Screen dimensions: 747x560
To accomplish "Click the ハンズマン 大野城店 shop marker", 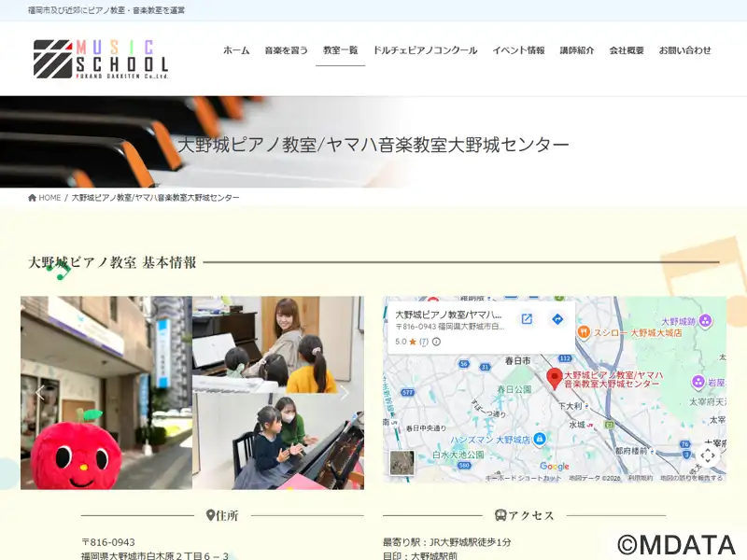I will pyautogui.click(x=540, y=439).
